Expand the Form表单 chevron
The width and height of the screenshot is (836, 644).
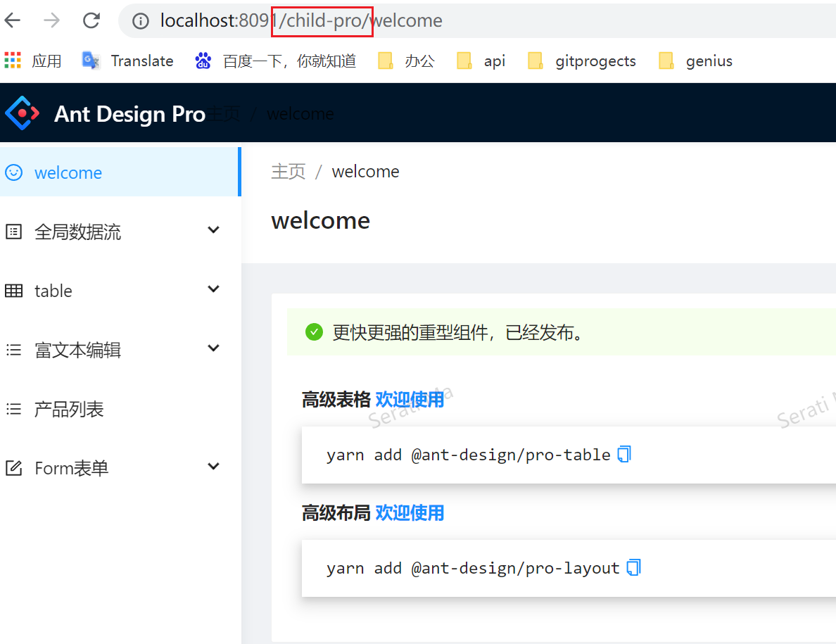point(214,467)
